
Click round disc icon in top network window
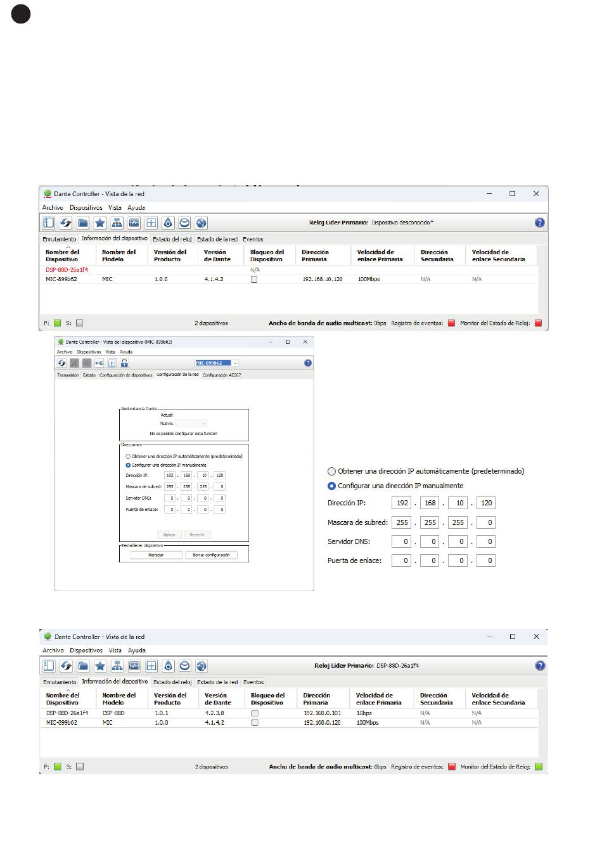184,223
